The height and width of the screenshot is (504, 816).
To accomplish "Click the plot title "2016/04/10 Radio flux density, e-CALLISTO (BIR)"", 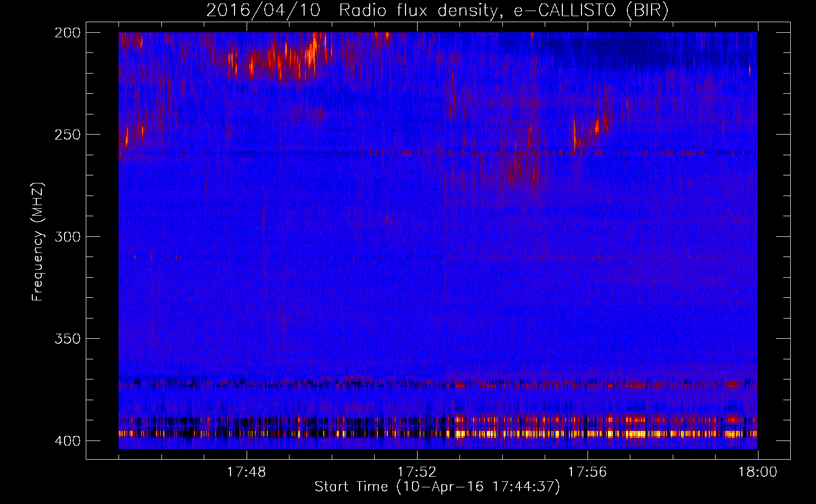I will tap(437, 11).
